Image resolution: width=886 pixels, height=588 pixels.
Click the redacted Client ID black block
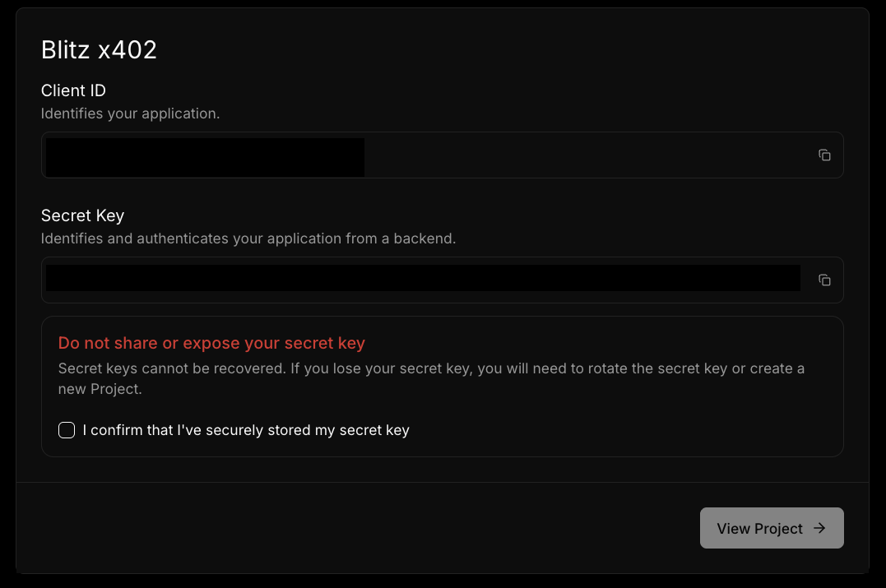pos(204,156)
